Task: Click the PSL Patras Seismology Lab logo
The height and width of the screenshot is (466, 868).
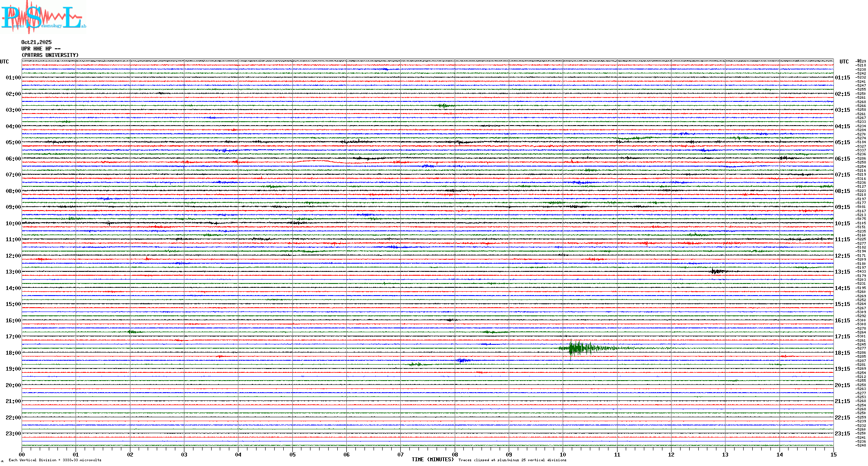Action: click(43, 17)
